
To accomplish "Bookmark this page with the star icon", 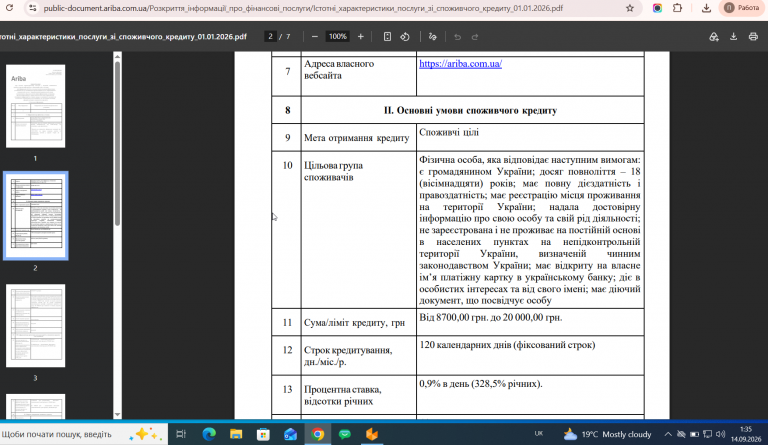I will click(x=630, y=8).
